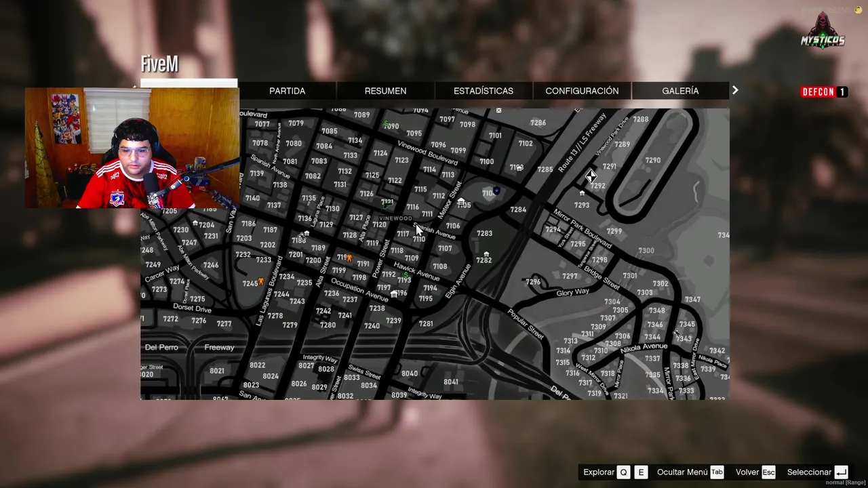868x488 pixels.
Task: Select the GALERÍA tab
Action: [x=680, y=91]
